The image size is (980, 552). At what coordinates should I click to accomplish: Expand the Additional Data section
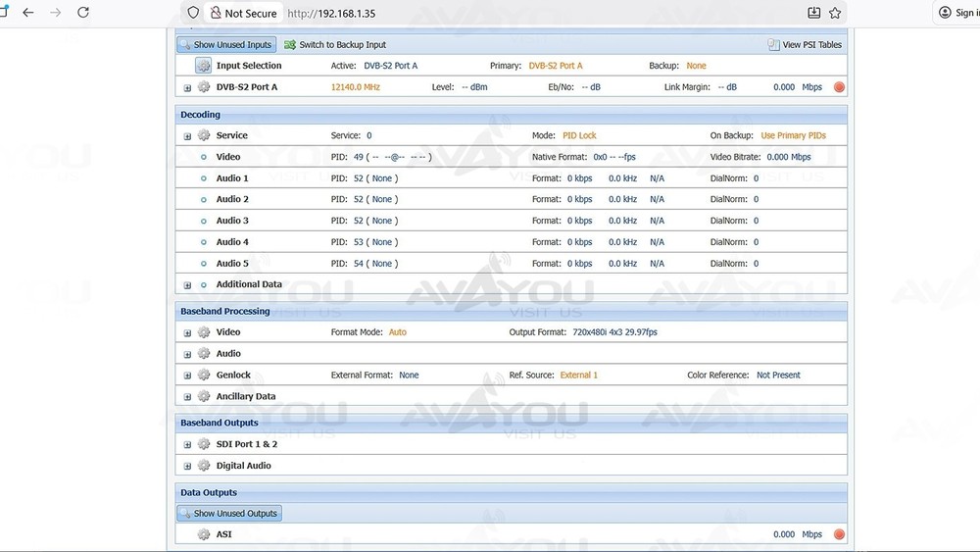187,285
